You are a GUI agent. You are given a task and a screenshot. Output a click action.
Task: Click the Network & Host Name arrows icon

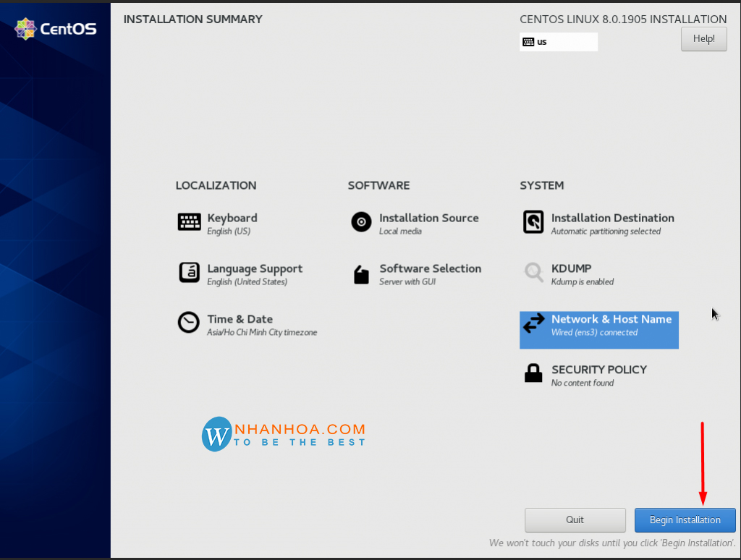[533, 323]
